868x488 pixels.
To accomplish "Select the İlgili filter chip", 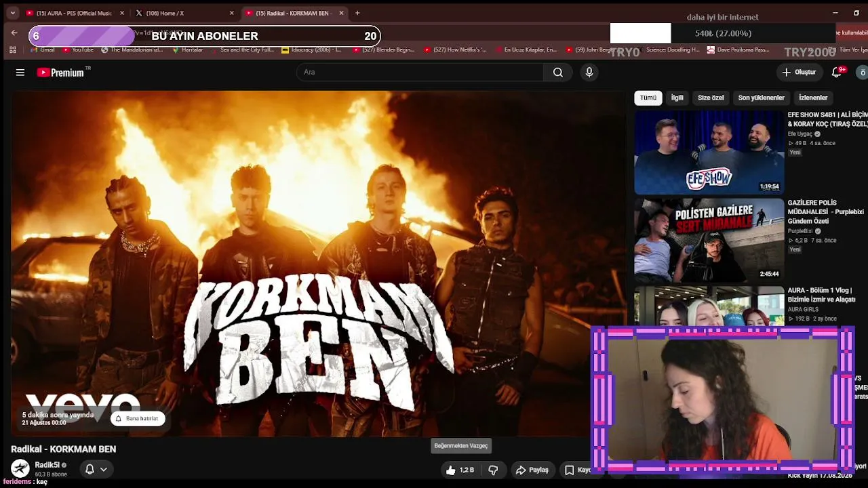I will click(677, 98).
